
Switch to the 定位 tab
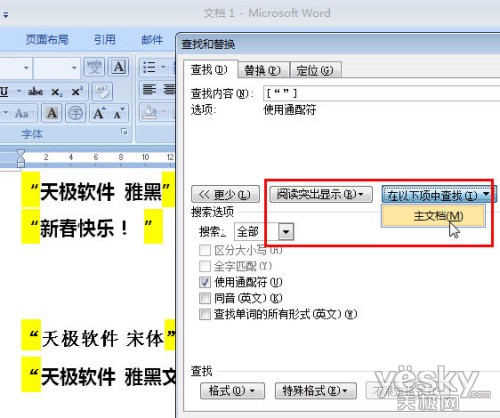click(315, 70)
